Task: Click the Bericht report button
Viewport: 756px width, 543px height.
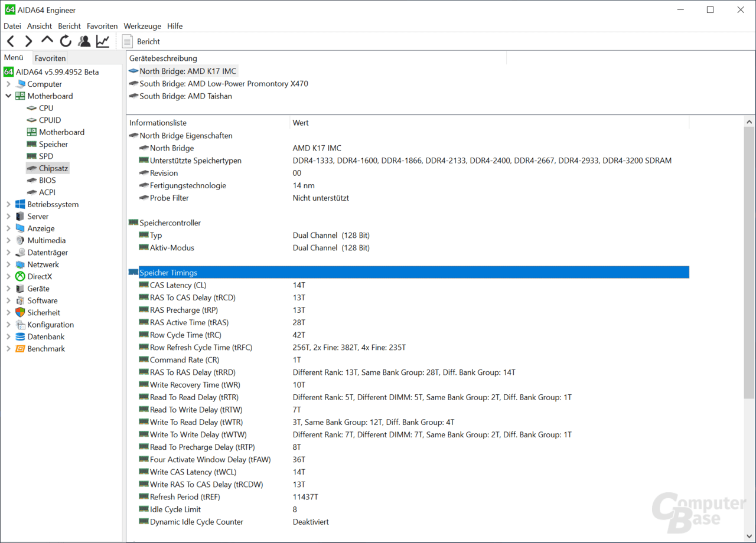Action: [141, 41]
